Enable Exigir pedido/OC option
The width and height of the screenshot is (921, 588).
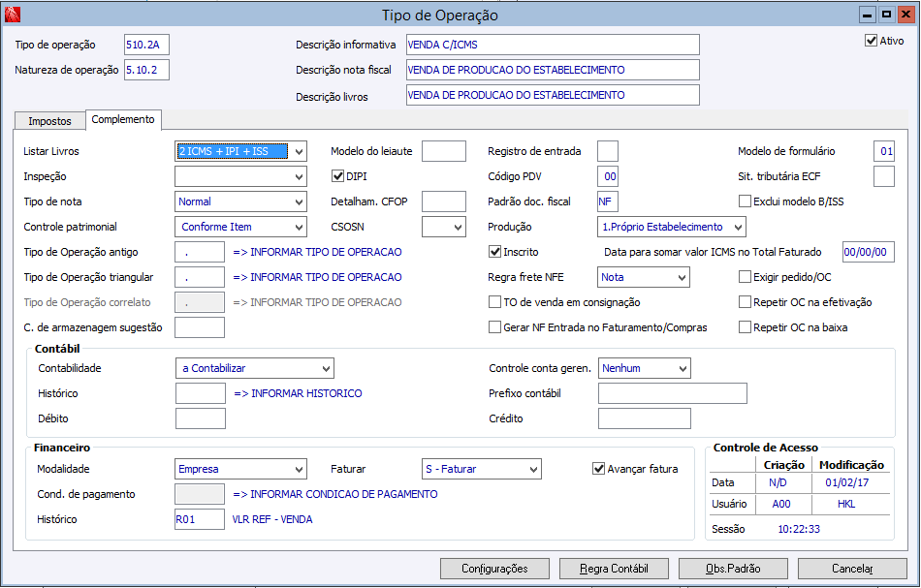pyautogui.click(x=745, y=277)
